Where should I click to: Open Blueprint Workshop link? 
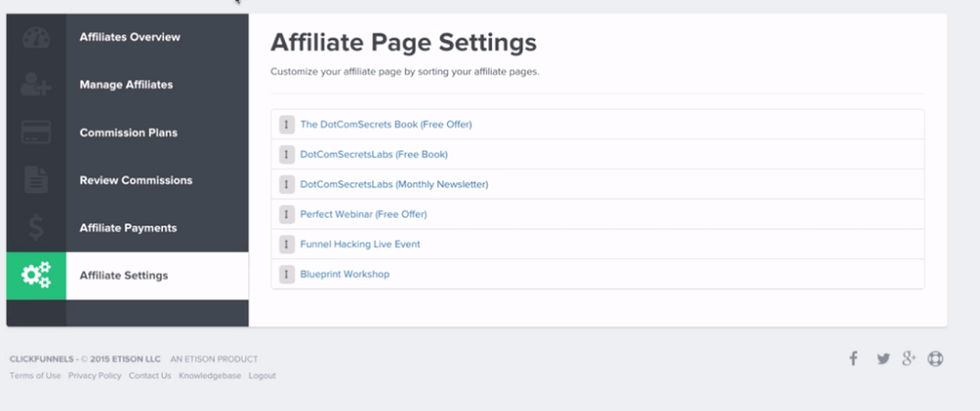pyautogui.click(x=345, y=275)
